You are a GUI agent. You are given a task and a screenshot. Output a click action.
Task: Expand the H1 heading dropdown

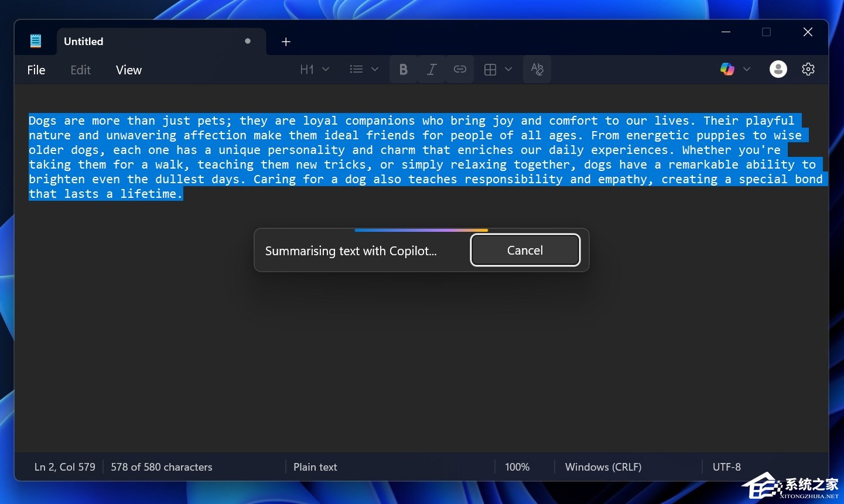click(x=326, y=70)
